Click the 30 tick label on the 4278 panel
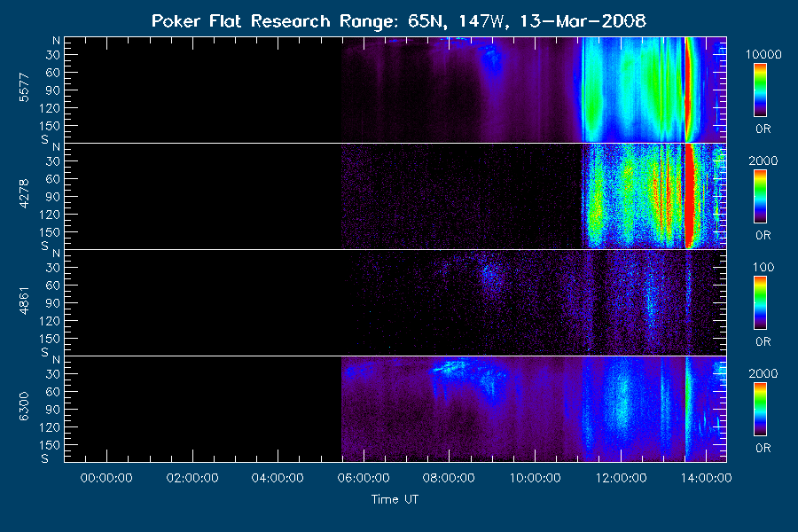 coord(53,161)
